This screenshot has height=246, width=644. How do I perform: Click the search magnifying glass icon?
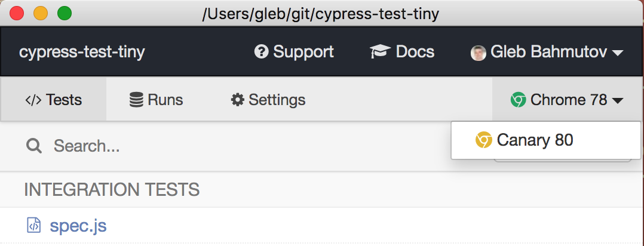tap(33, 146)
